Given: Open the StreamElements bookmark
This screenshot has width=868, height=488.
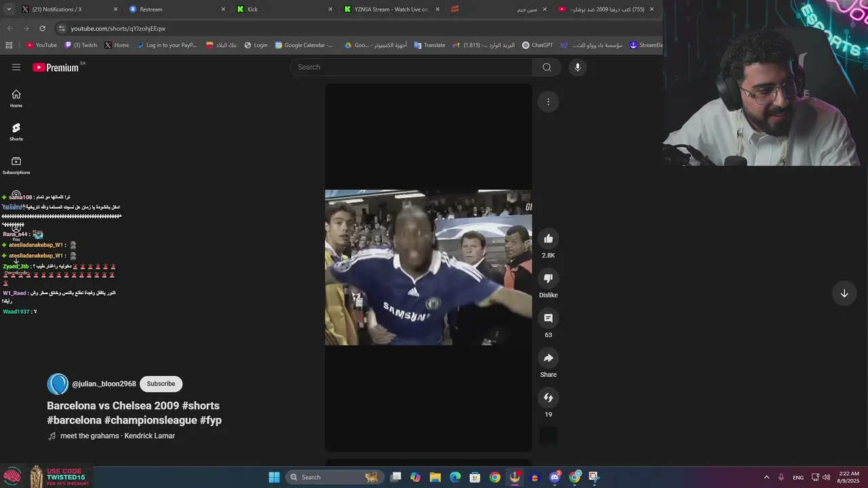Looking at the screenshot, I should [x=646, y=45].
